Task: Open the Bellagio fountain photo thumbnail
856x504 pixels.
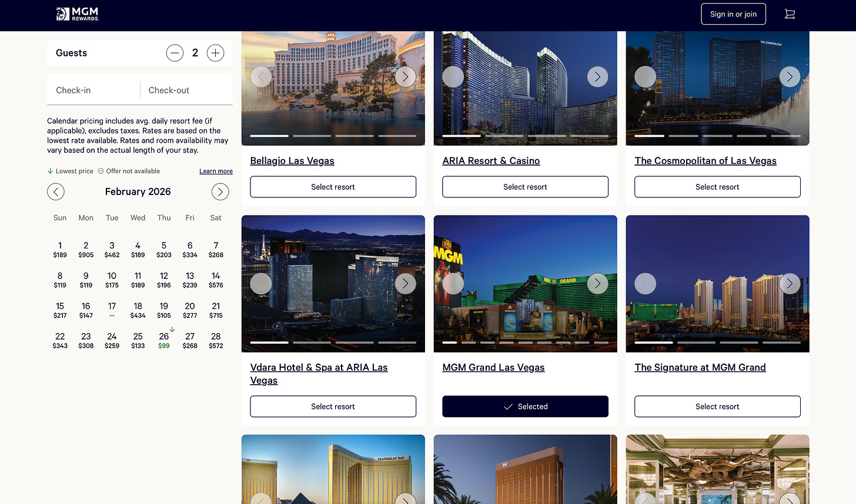Action: click(333, 88)
